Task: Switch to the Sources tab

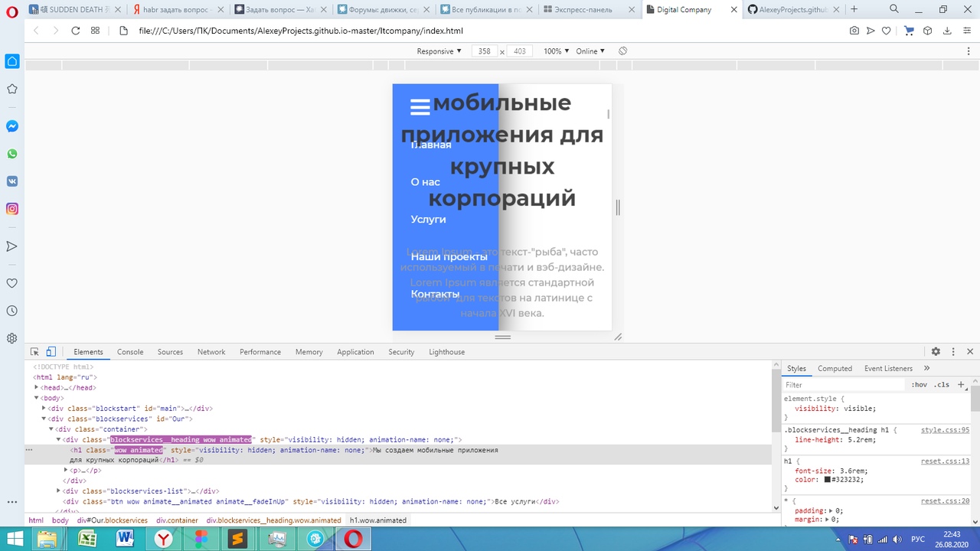Action: [x=170, y=352]
